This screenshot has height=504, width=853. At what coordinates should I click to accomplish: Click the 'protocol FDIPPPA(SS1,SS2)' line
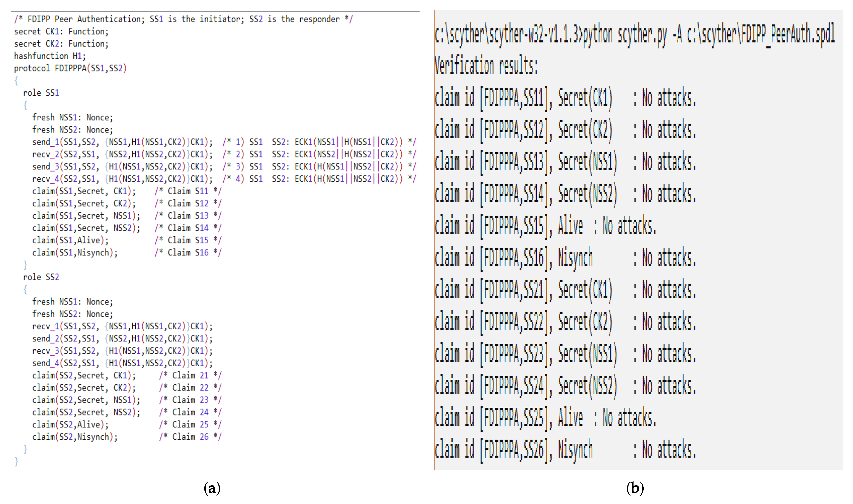pos(70,68)
